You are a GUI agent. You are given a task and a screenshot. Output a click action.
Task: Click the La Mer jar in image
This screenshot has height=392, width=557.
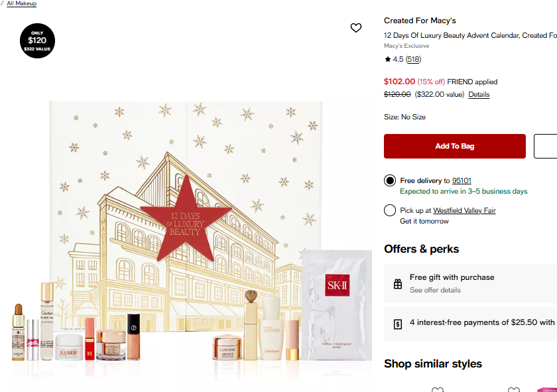coord(68,346)
